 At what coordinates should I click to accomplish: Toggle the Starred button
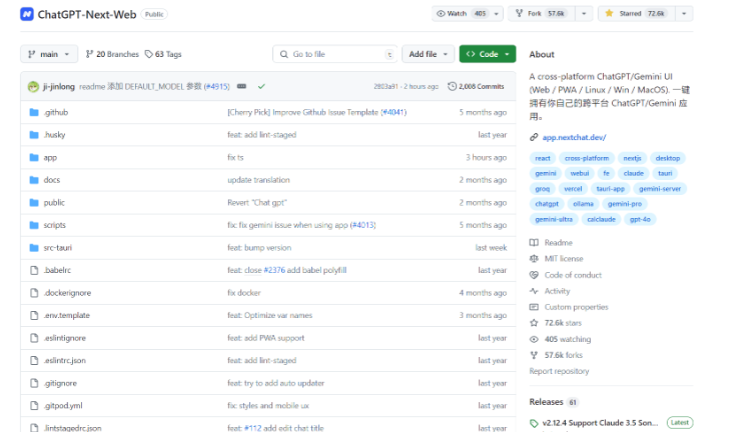(x=637, y=13)
